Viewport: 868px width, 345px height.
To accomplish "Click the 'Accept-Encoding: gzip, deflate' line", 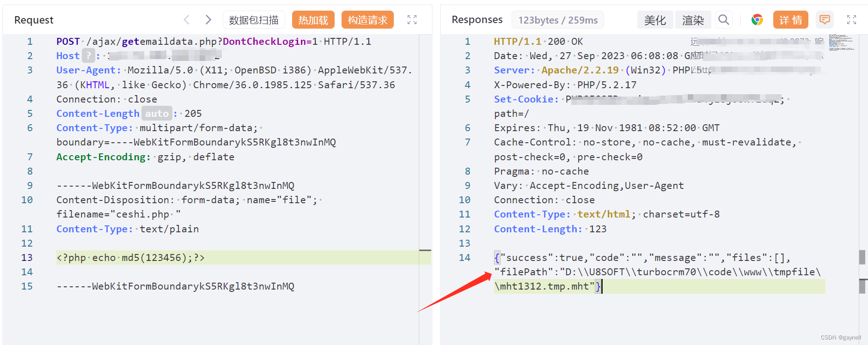I will (145, 157).
